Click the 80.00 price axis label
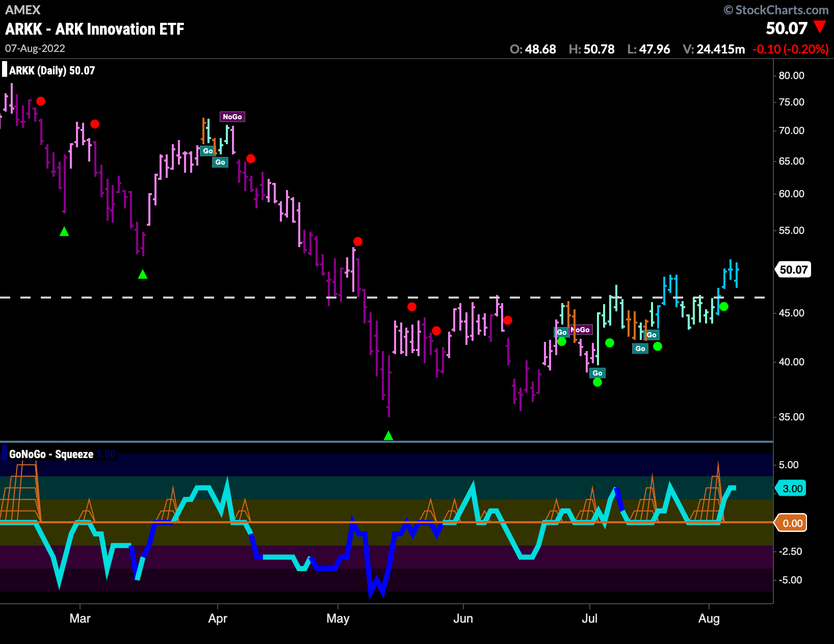The width and height of the screenshot is (834, 644). (x=792, y=75)
